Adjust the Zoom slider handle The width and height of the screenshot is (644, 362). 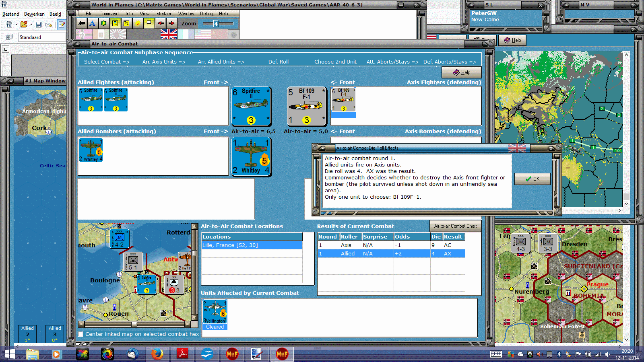click(x=216, y=24)
